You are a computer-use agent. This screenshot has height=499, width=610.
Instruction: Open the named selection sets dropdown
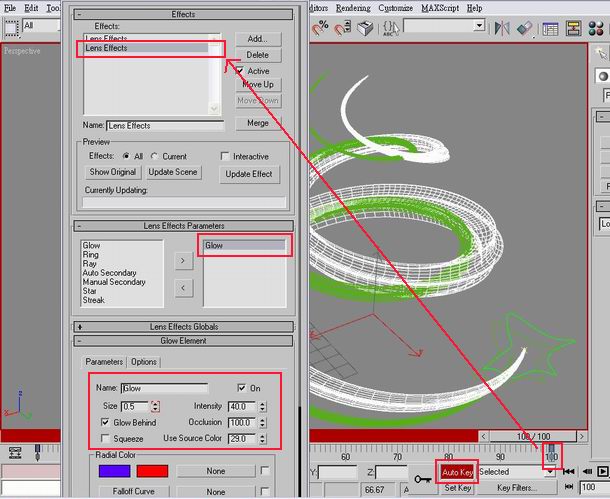click(479, 26)
